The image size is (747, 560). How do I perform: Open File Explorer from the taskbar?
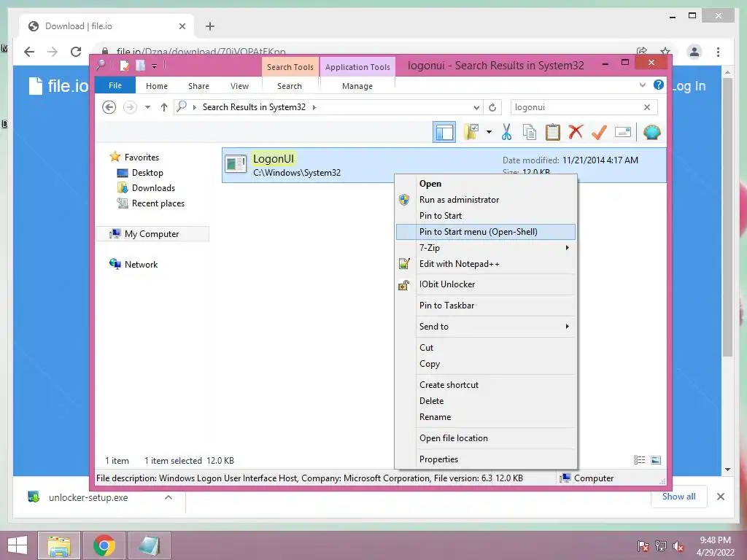[x=59, y=545]
